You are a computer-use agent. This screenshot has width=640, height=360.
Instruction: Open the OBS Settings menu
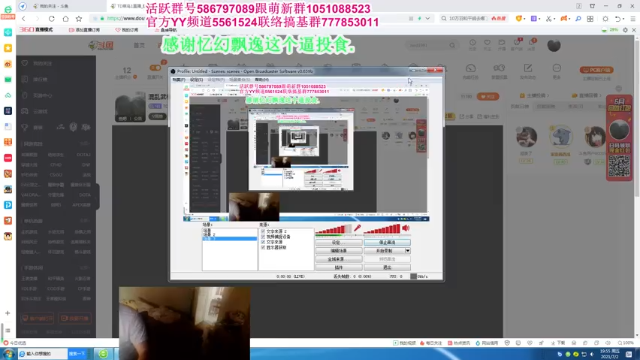[196, 80]
